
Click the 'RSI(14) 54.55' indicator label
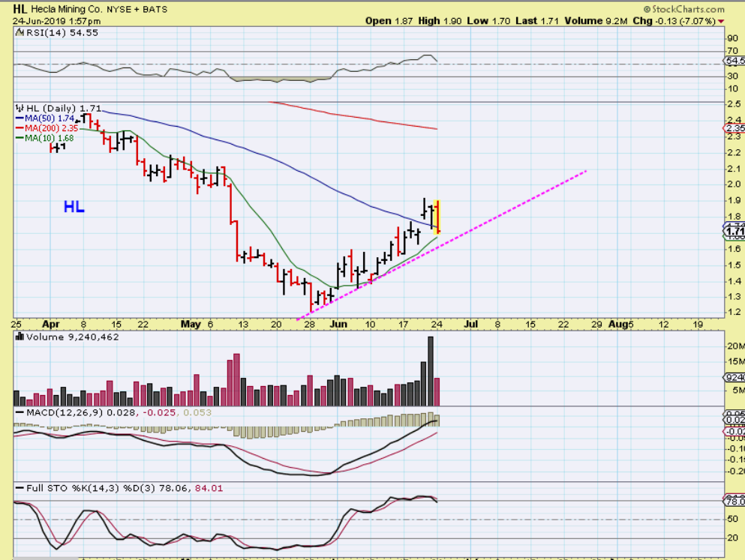(62, 33)
